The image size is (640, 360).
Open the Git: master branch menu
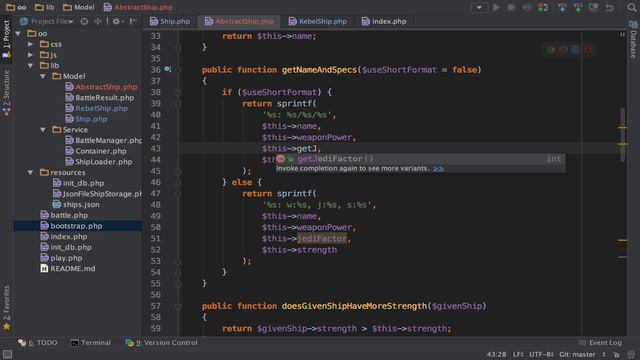[581, 354]
